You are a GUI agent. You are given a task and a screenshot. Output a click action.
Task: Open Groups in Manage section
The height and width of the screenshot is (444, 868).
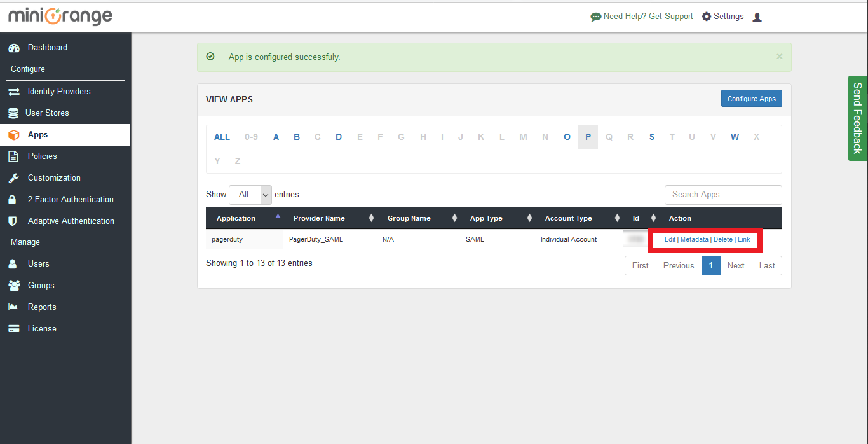pyautogui.click(x=41, y=286)
